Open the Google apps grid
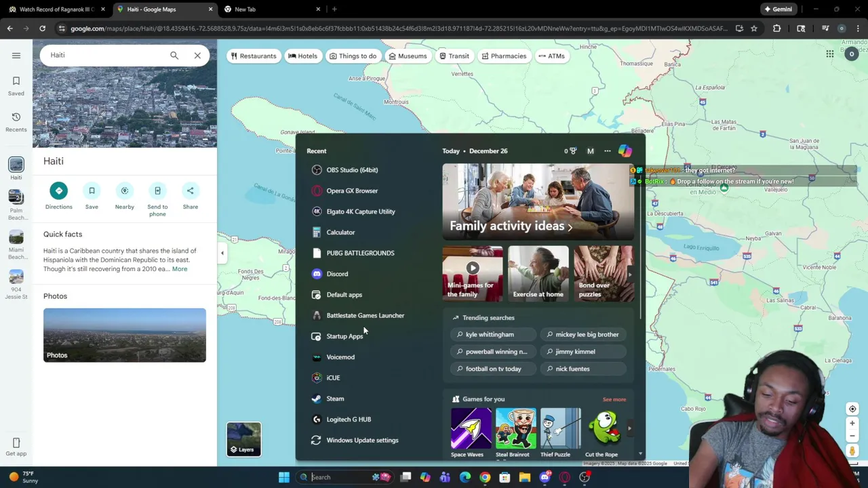Image resolution: width=868 pixels, height=488 pixels. (x=830, y=54)
